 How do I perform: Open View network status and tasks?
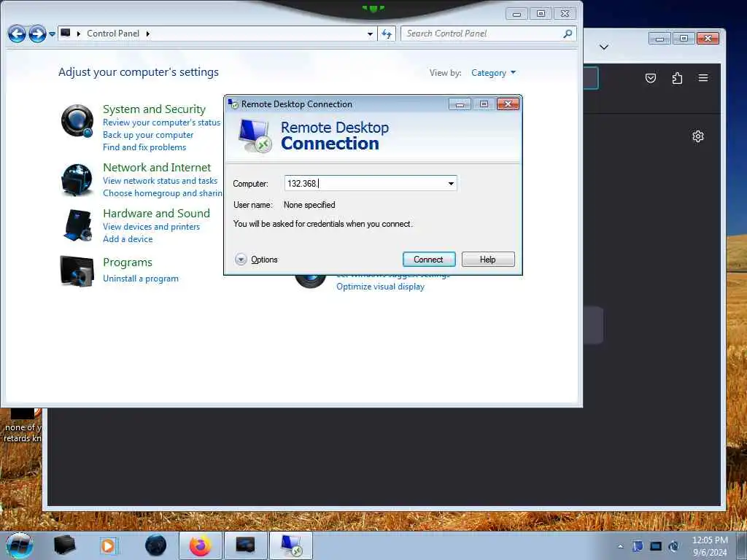pos(160,181)
